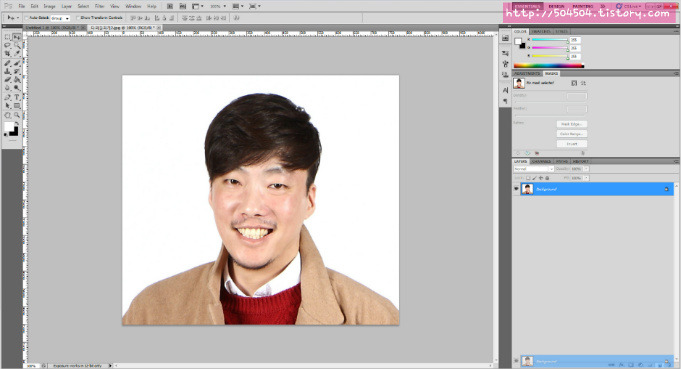Switch to the Swatches tab
The width and height of the screenshot is (681, 369).
[x=541, y=32]
